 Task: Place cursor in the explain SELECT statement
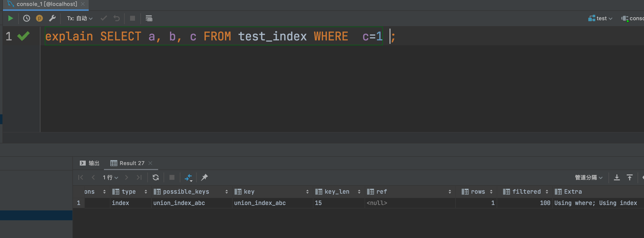[x=214, y=36]
